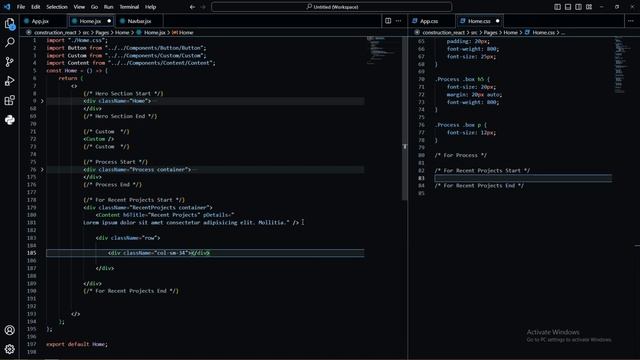The width and height of the screenshot is (640, 360).
Task: Click 'import Button from' line
Action: click(x=126, y=48)
